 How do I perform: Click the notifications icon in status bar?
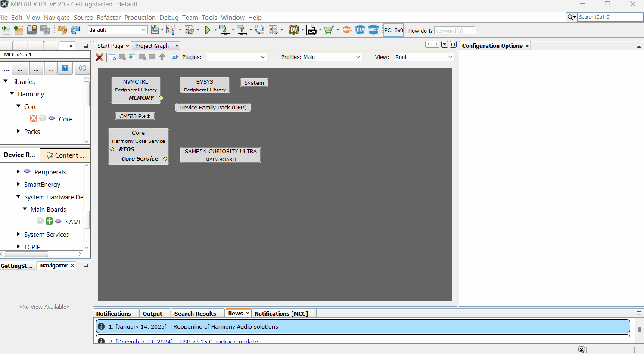pyautogui.click(x=582, y=349)
